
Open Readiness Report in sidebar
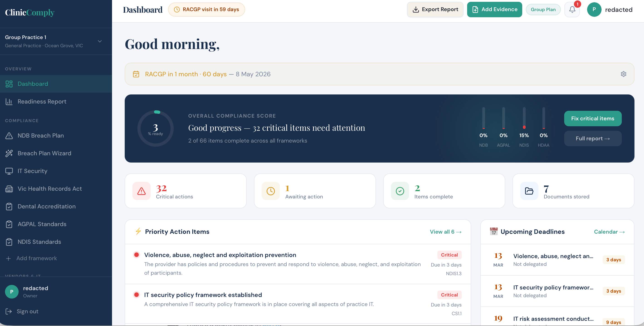[x=42, y=101]
